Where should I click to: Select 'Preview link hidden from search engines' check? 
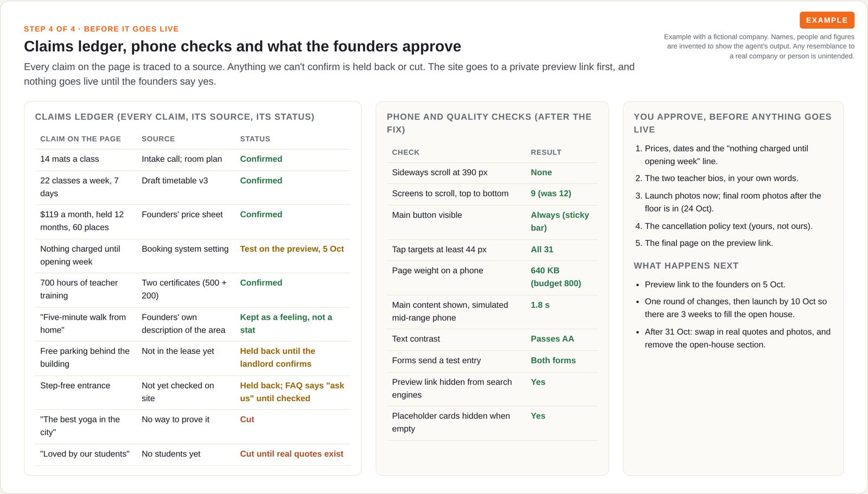452,389
